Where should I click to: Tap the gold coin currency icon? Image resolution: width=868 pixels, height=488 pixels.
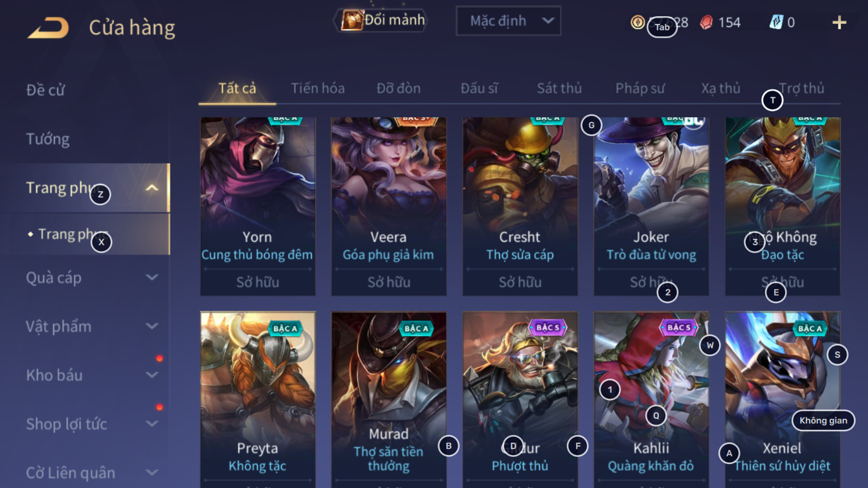[x=638, y=23]
